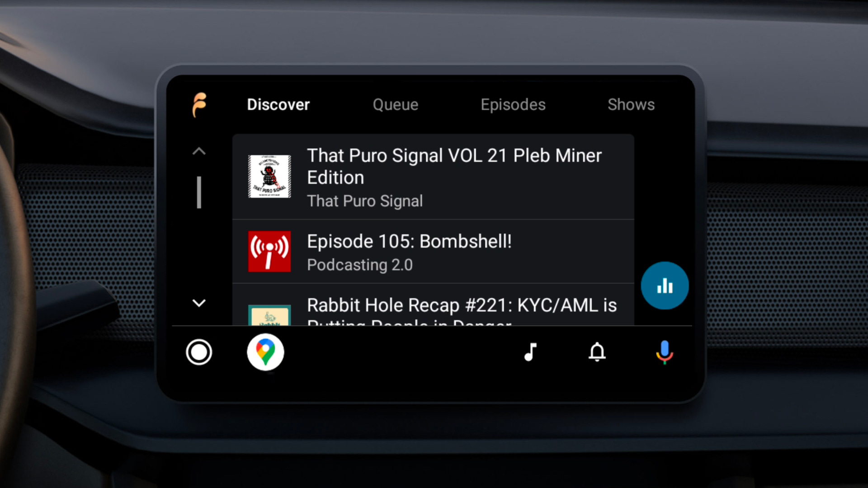Go to the Shows tab
Image resolution: width=868 pixels, height=488 pixels.
click(631, 105)
